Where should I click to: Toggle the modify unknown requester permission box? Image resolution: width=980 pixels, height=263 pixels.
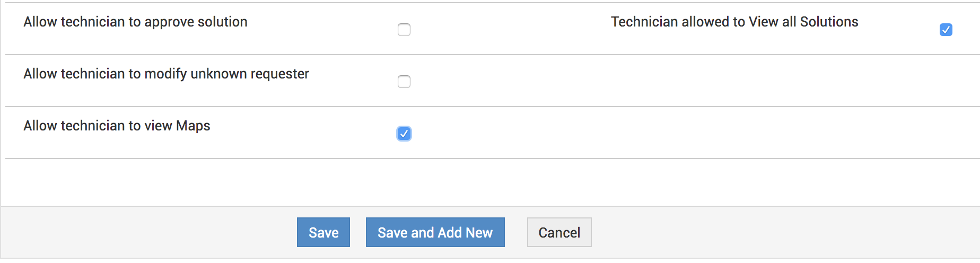(404, 82)
